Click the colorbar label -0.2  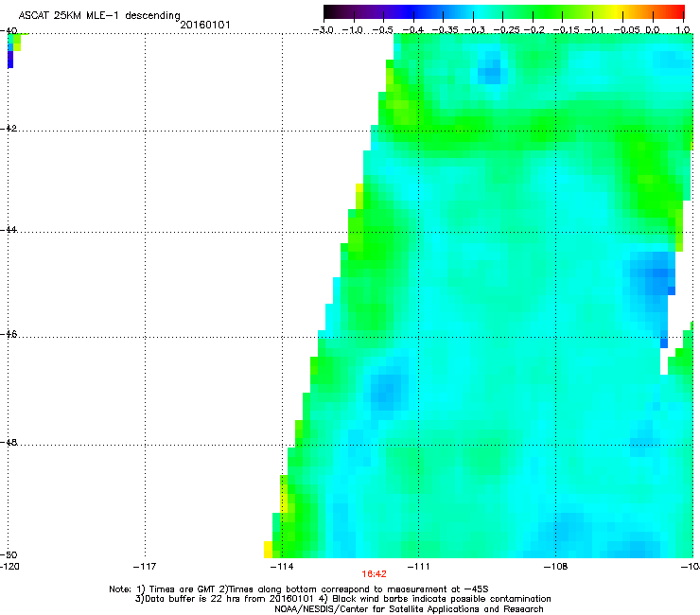[534, 30]
